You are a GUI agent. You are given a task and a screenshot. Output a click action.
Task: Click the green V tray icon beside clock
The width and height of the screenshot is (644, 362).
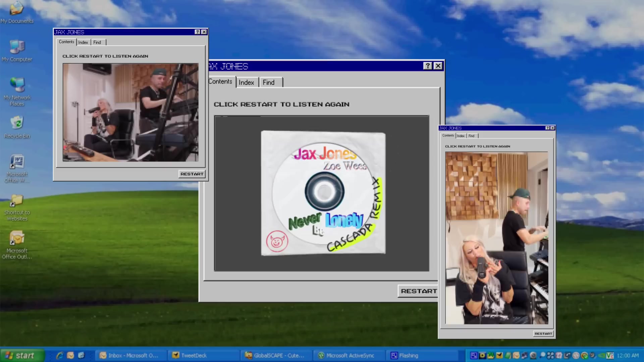tap(610, 356)
